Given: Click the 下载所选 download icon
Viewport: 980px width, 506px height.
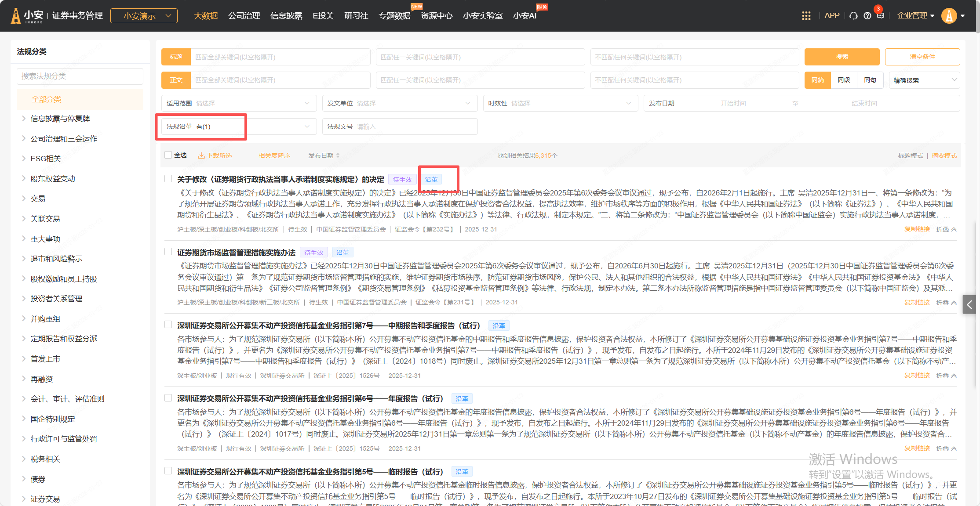Looking at the screenshot, I should [x=201, y=155].
